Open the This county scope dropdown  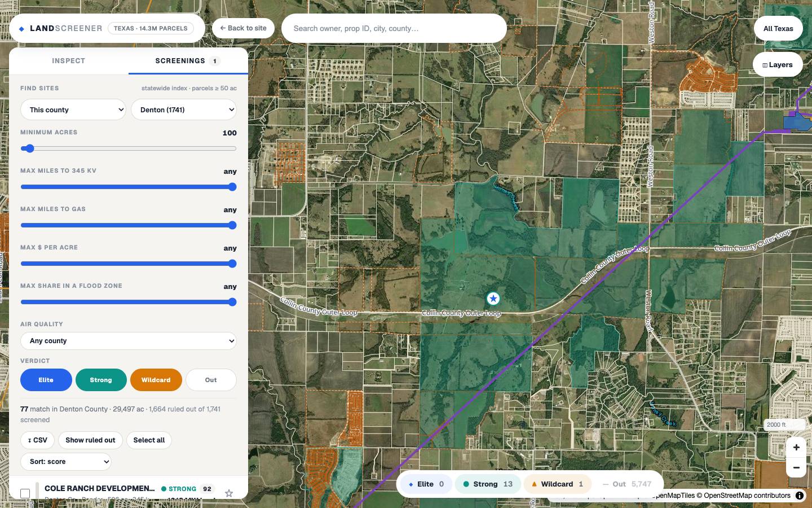[73, 110]
